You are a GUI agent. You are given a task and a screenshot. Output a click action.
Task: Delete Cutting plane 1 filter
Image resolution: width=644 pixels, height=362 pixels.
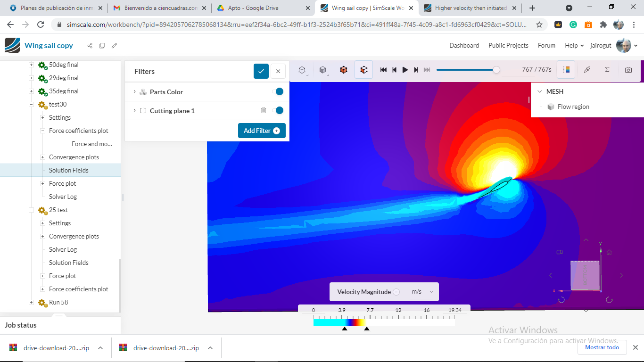pyautogui.click(x=264, y=110)
